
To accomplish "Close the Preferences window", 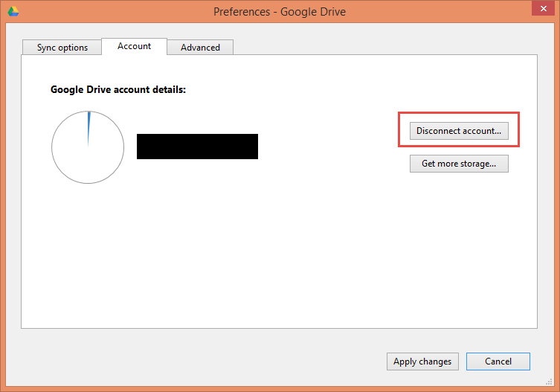I will [543, 8].
